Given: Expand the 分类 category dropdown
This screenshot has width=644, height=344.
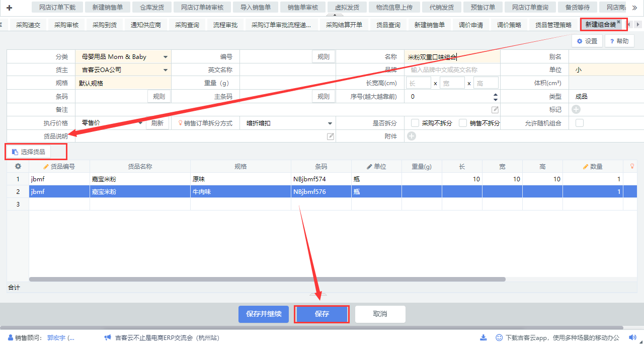Looking at the screenshot, I should [x=165, y=57].
